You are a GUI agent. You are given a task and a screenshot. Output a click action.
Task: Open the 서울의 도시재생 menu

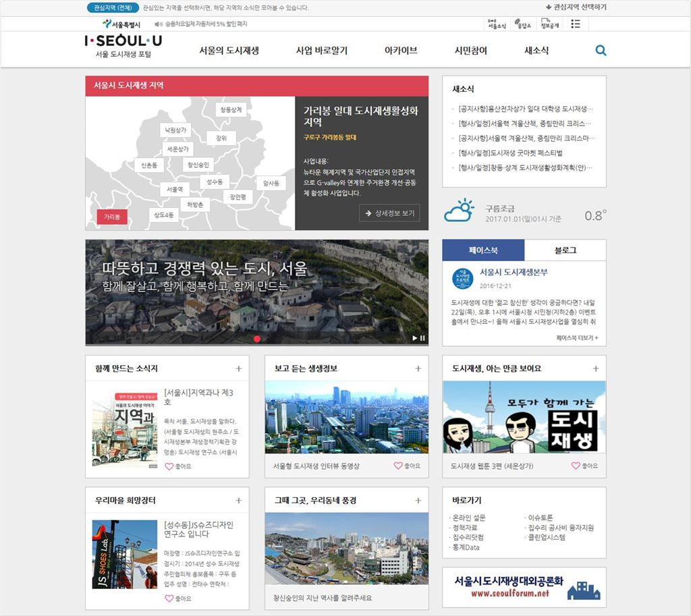[229, 51]
